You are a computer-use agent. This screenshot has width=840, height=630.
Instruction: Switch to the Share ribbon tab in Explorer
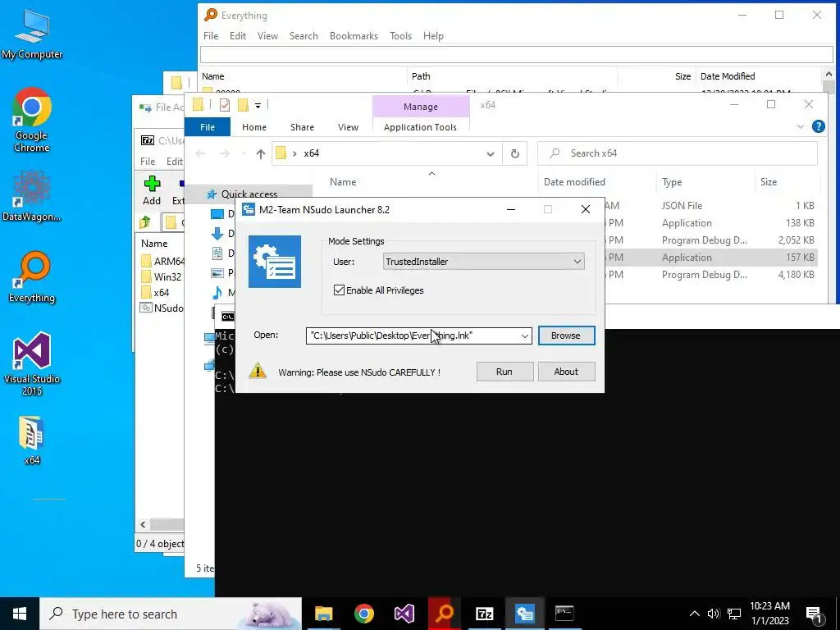(x=302, y=127)
